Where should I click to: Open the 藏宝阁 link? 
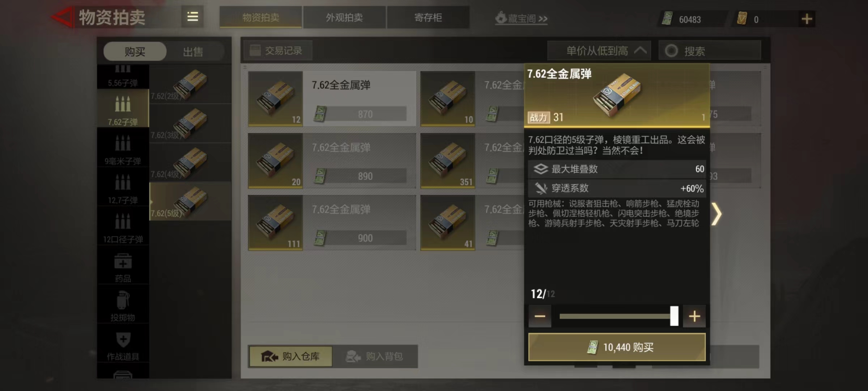coord(521,18)
